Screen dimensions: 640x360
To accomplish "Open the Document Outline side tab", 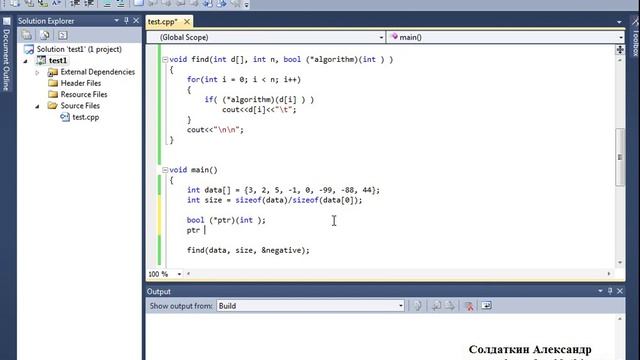I will [6, 54].
